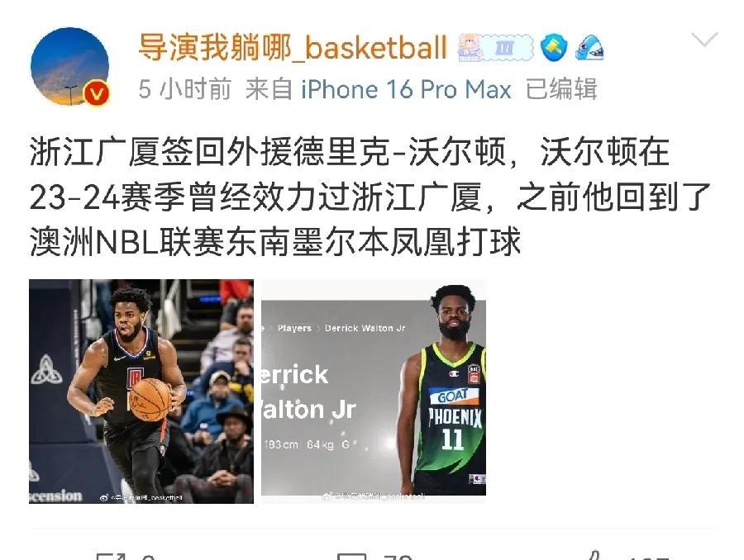Tap the blue shield gavel badge
744x560 pixels.
coord(554,48)
